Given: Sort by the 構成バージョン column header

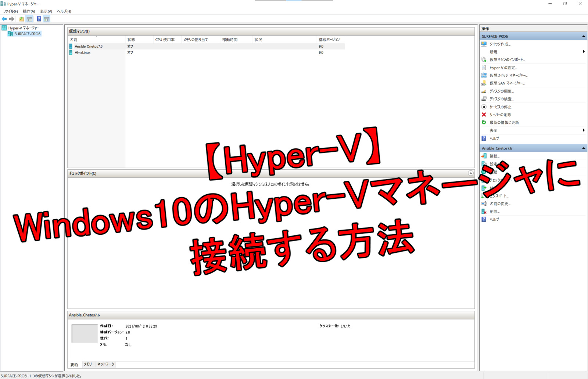Looking at the screenshot, I should click(331, 40).
